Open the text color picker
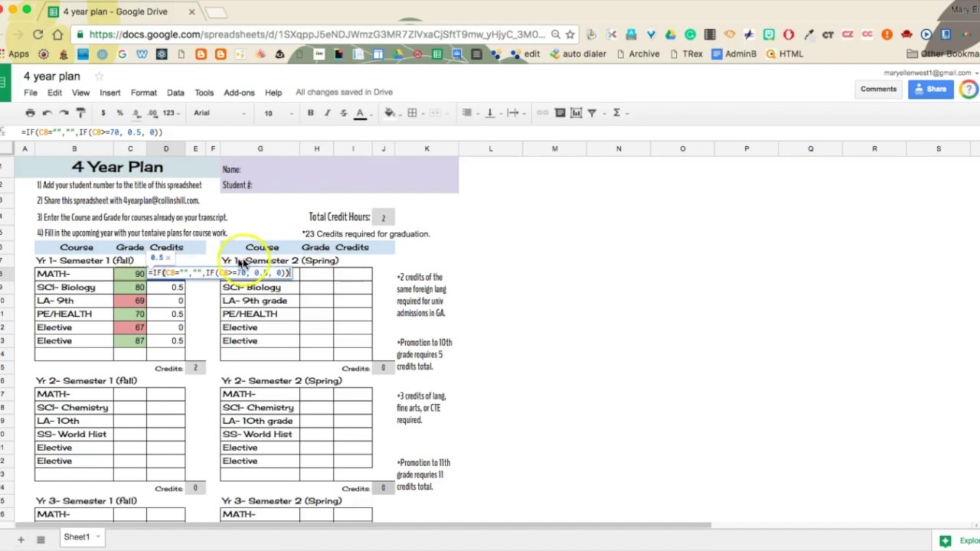The width and height of the screenshot is (980, 551). coord(360,113)
